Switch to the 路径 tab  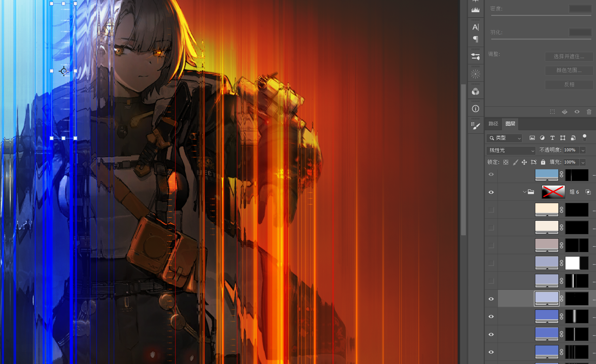493,124
